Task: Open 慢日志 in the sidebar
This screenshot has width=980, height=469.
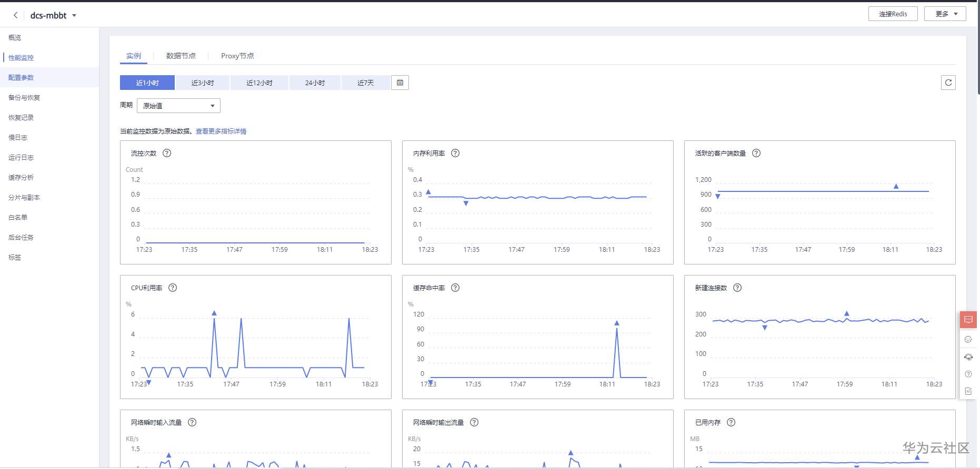Action: 49,138
